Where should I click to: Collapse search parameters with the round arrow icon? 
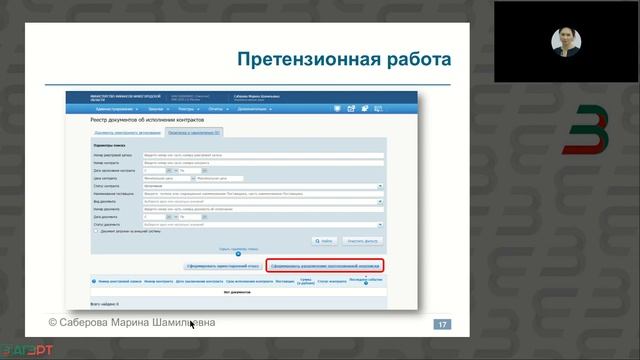tap(238, 254)
